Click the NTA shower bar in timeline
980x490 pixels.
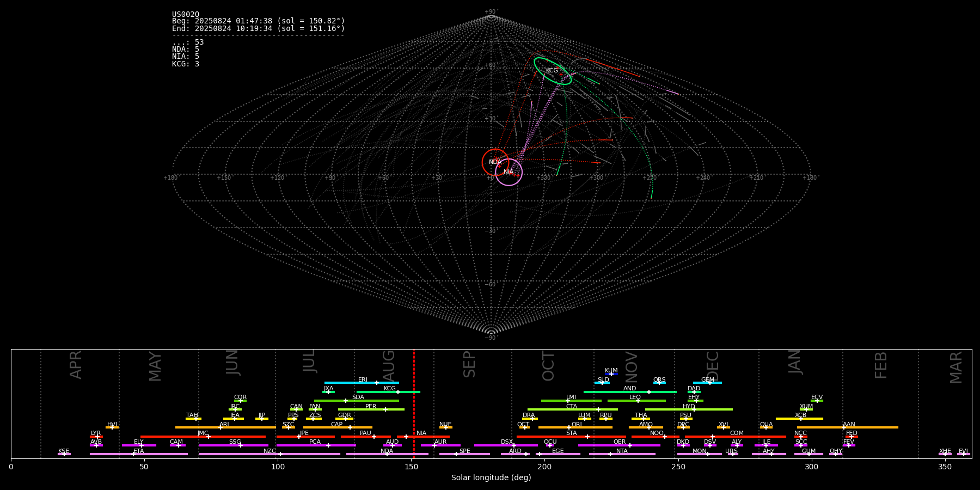[x=622, y=454]
